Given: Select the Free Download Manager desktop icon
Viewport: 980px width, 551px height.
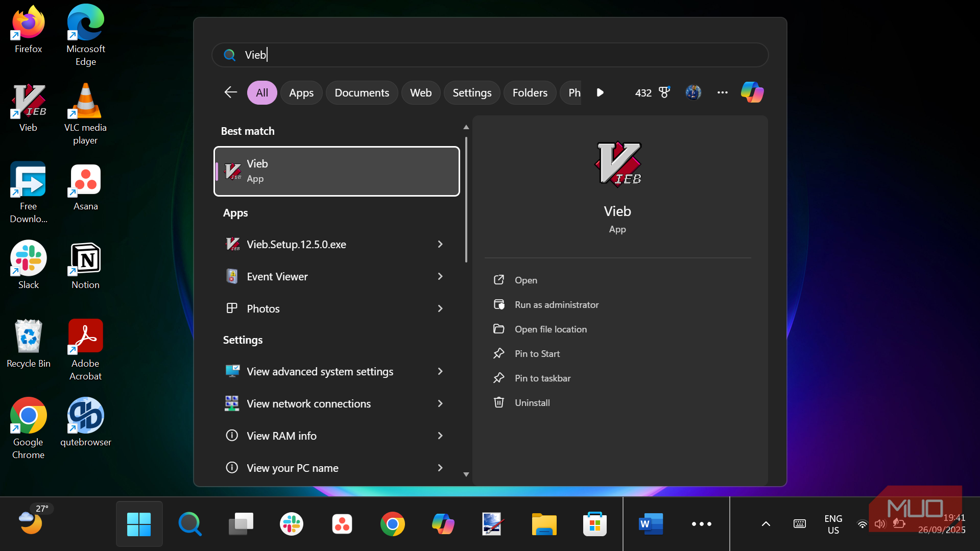Looking at the screenshot, I should (x=28, y=193).
